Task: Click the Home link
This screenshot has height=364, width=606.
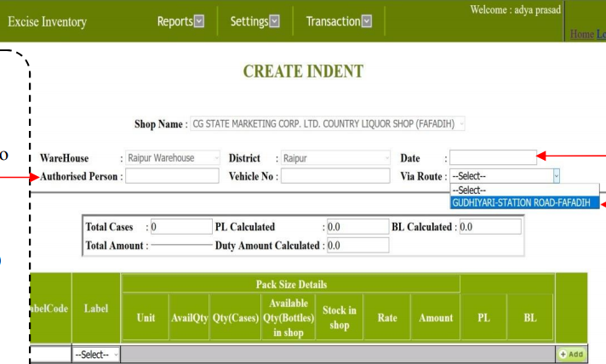Action: coord(581,34)
